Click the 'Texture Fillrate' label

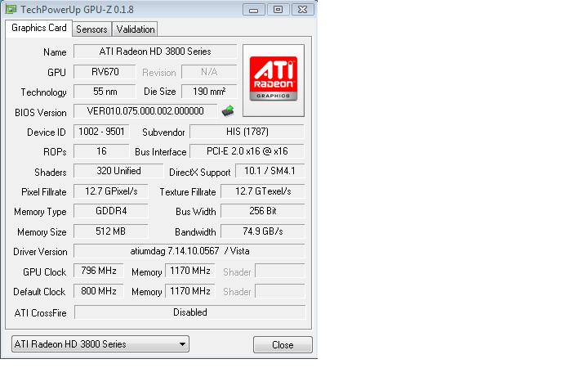pos(188,192)
